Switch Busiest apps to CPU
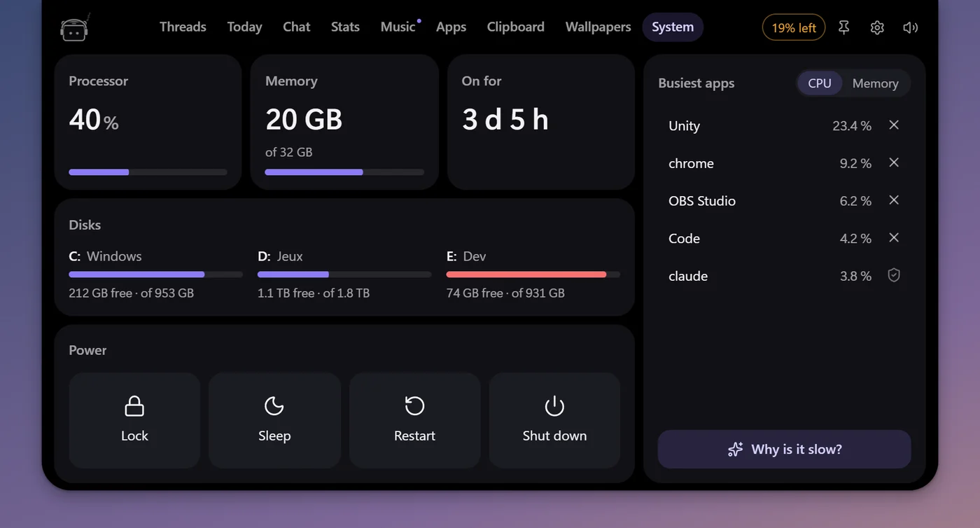The height and width of the screenshot is (528, 980). pyautogui.click(x=820, y=83)
